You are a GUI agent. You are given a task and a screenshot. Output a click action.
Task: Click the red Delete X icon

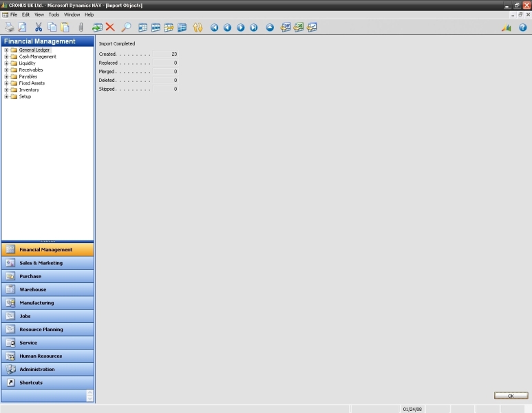[110, 28]
